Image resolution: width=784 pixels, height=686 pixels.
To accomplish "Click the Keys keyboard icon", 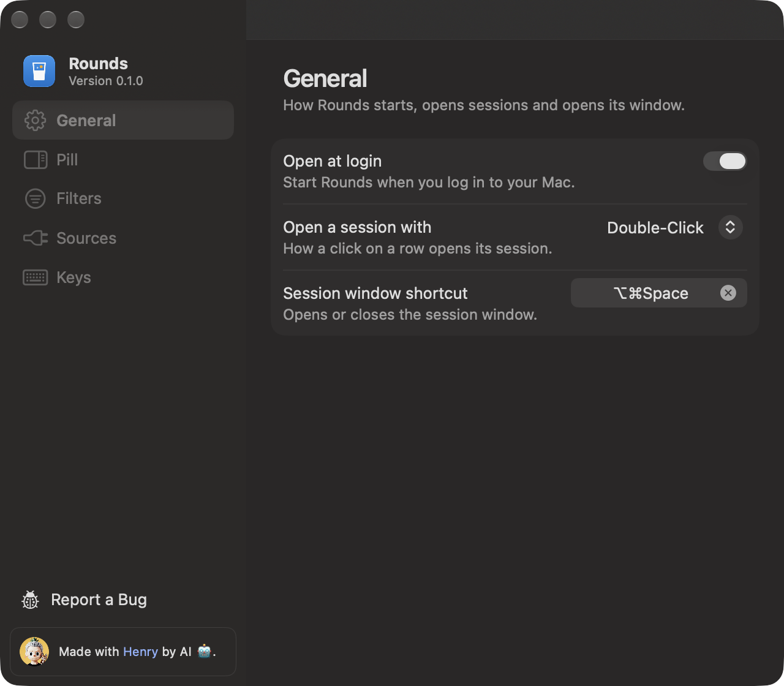I will (x=35, y=277).
